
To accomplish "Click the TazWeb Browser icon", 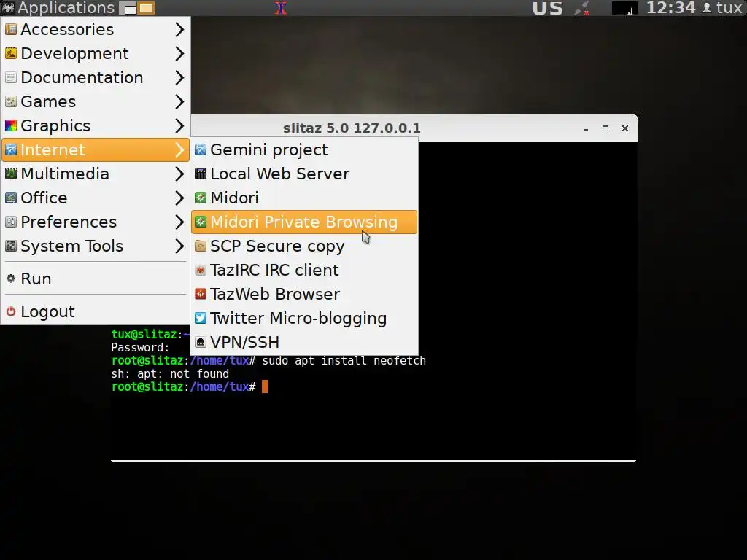I will [x=201, y=294].
